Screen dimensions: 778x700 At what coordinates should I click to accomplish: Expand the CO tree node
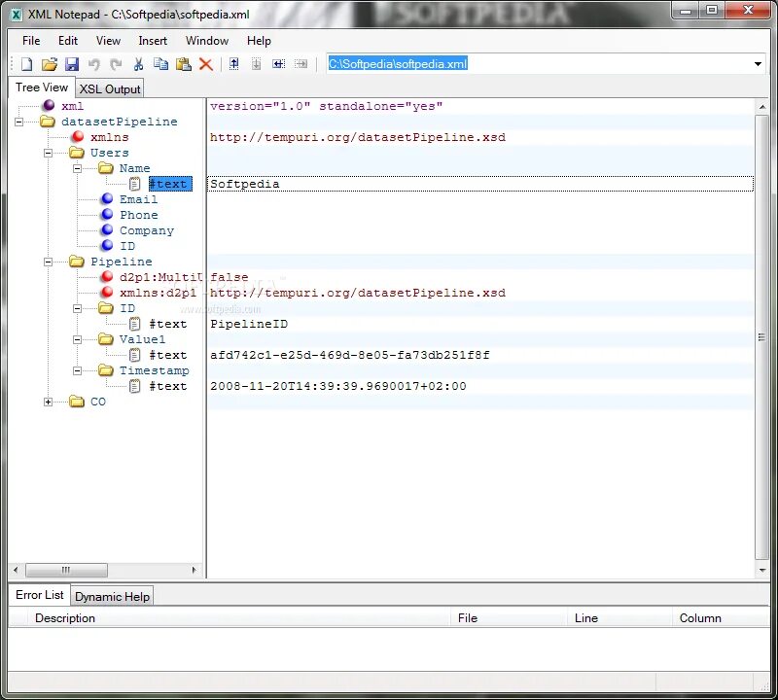(48, 402)
